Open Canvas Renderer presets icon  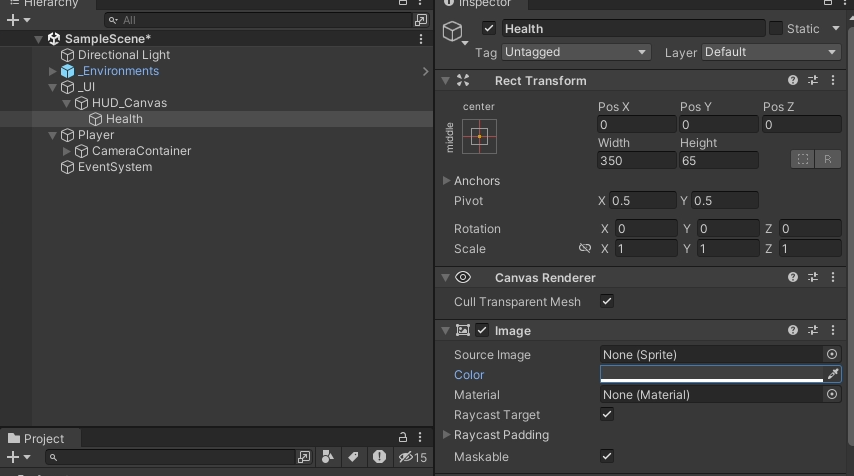[813, 277]
